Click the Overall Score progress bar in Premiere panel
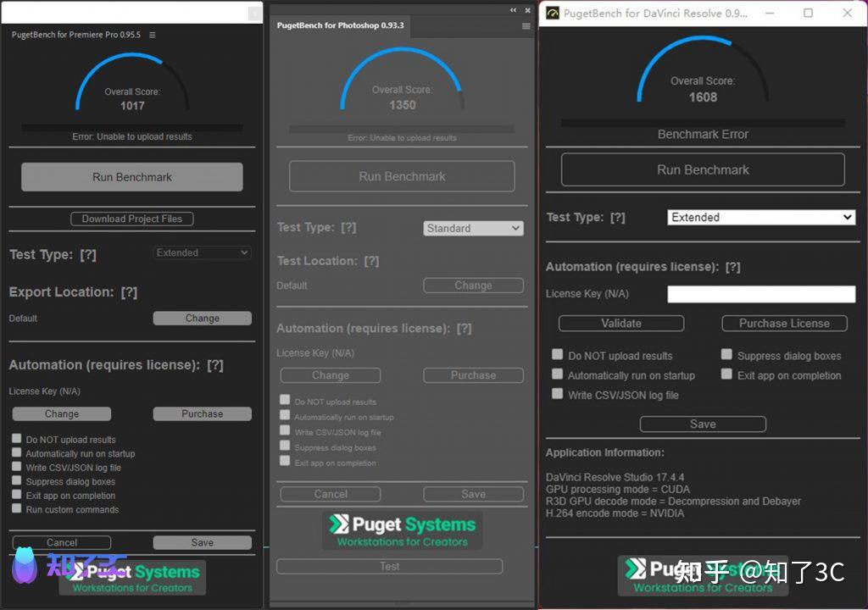Screen dimensions: 868x610 [x=131, y=125]
